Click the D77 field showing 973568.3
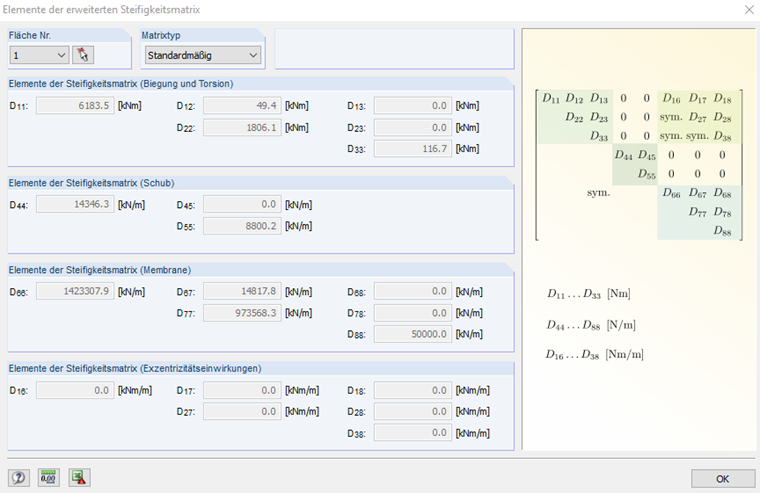760x493 pixels. pyautogui.click(x=242, y=313)
